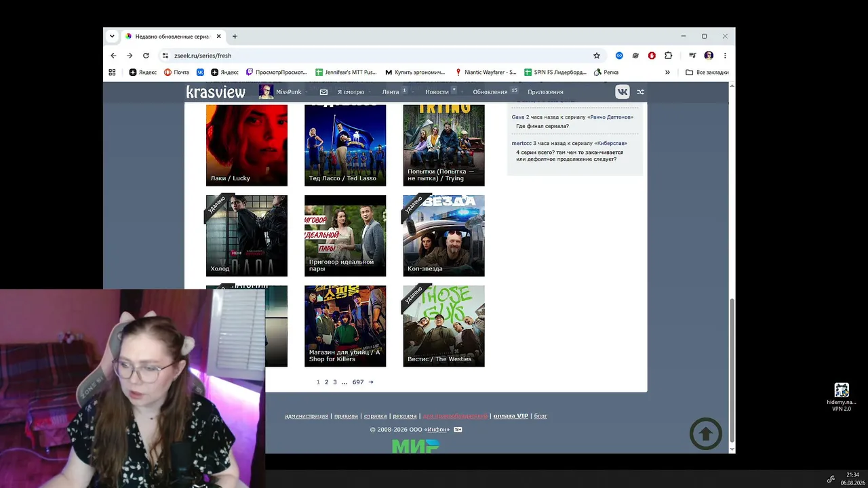Click the scroll-to-top arrow button

(706, 434)
